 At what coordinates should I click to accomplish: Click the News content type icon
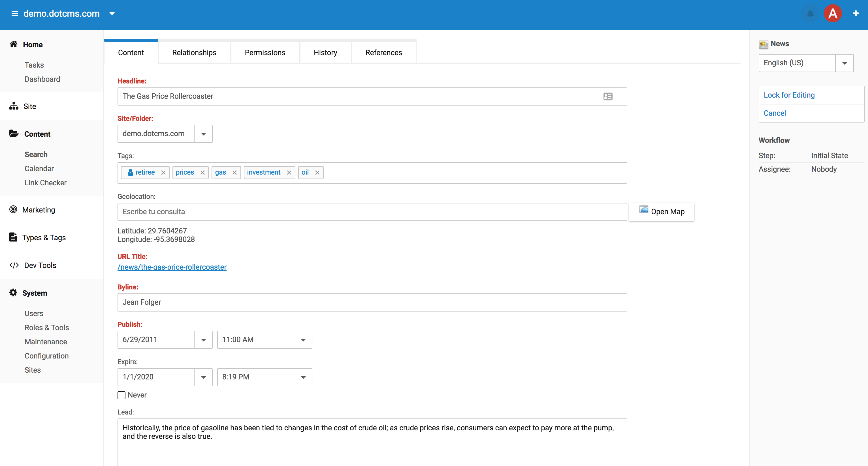pos(764,44)
